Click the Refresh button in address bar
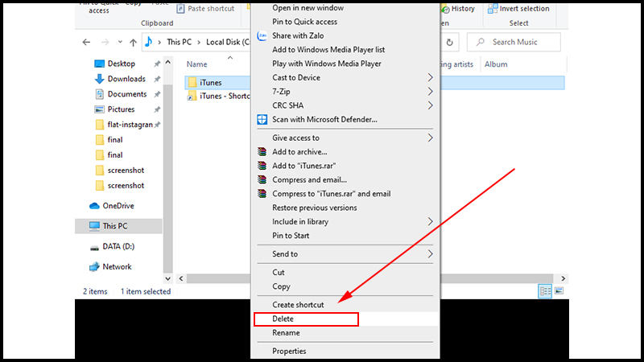The image size is (644, 362). (450, 43)
